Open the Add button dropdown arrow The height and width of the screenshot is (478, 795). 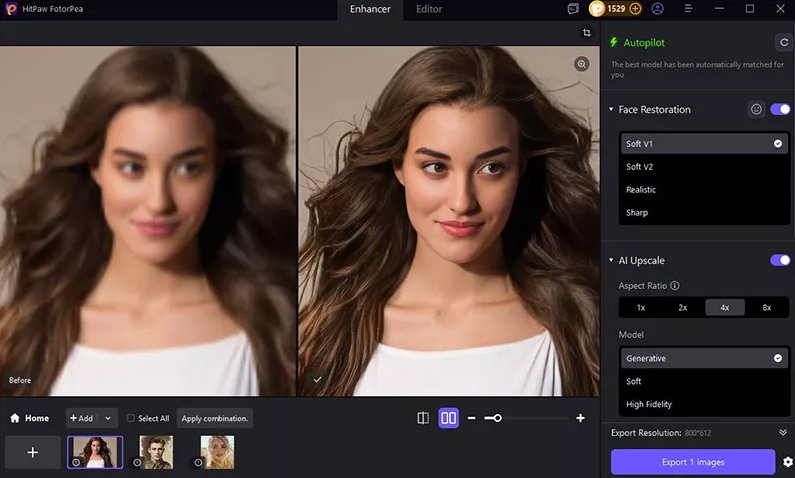point(108,418)
